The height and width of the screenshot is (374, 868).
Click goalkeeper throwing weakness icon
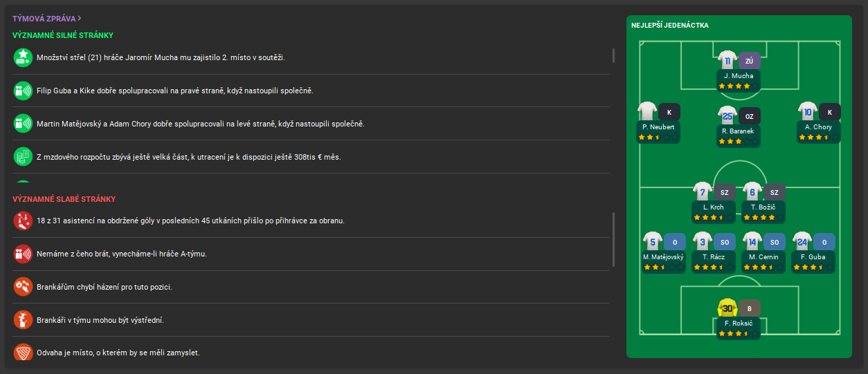24,287
